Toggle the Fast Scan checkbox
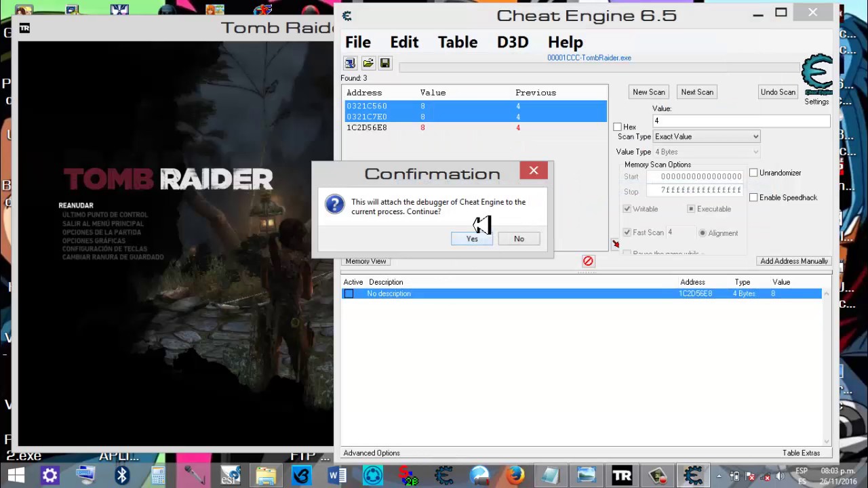The height and width of the screenshot is (488, 868). (627, 232)
